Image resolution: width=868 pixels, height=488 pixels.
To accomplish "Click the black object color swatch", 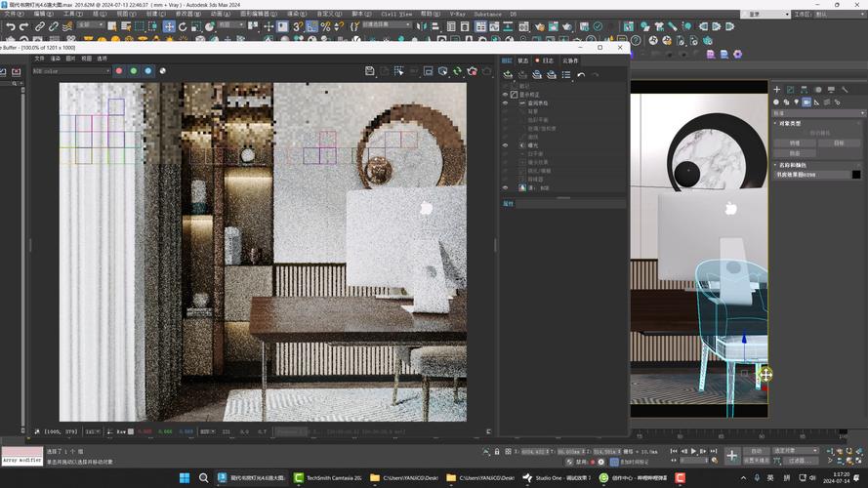I will click(856, 175).
